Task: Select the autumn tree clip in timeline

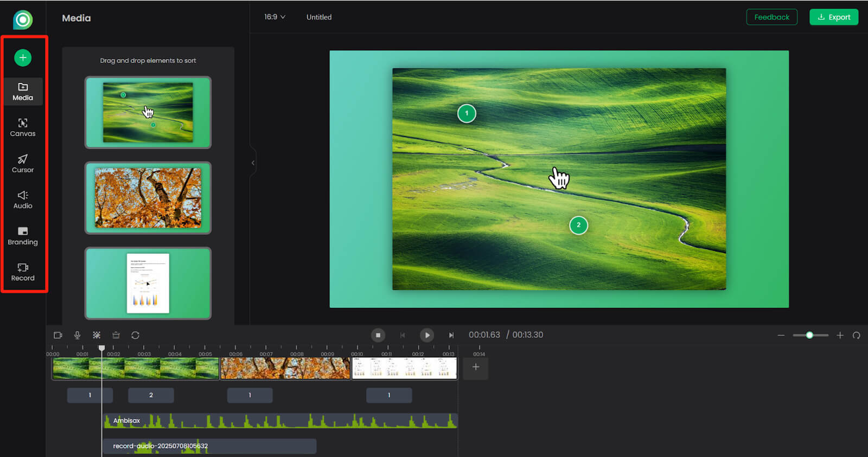Action: coord(285,368)
